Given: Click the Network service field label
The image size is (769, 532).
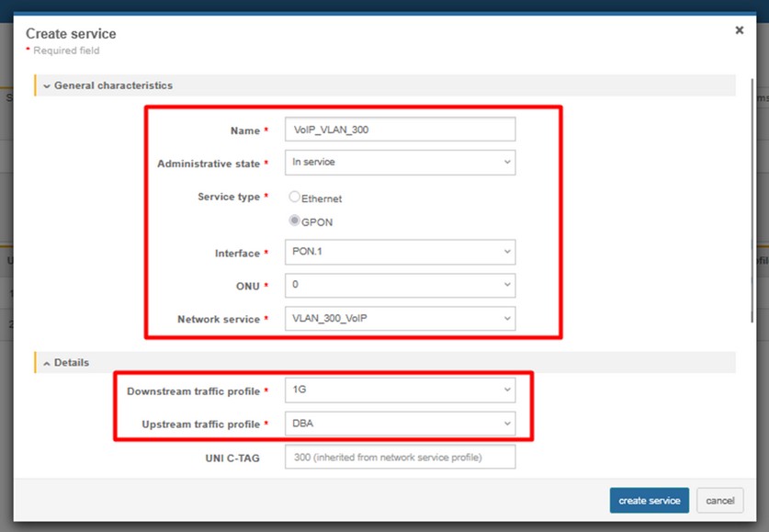Looking at the screenshot, I should 218,320.
